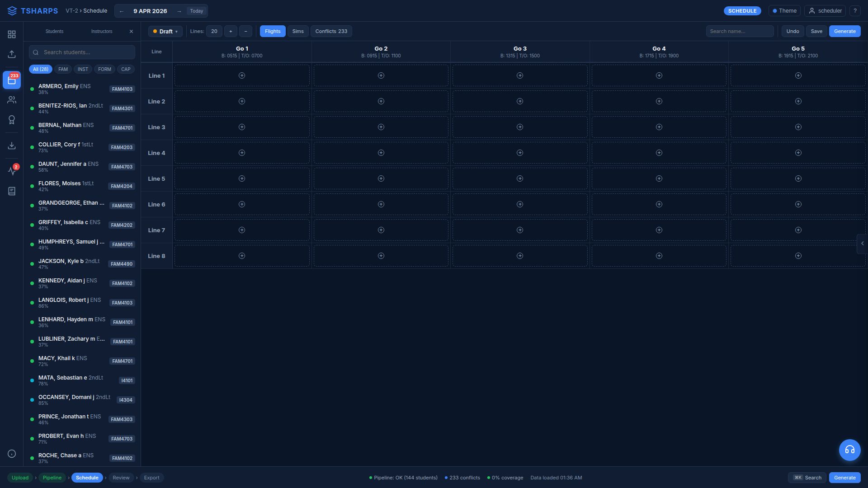Switch to Instructors tab
868x488 pixels.
[102, 32]
